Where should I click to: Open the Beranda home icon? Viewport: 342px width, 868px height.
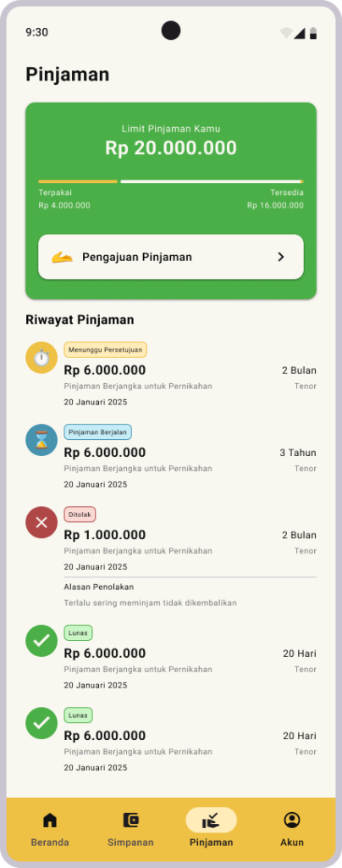click(50, 820)
